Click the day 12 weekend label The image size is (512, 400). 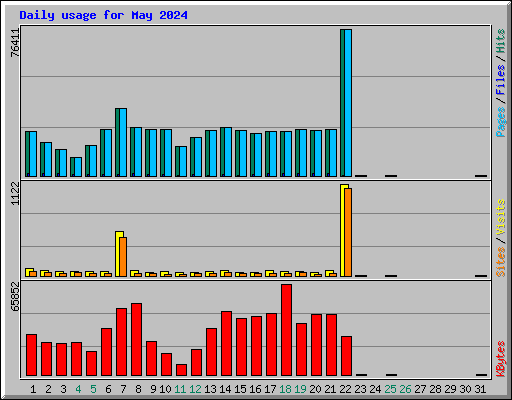click(195, 389)
